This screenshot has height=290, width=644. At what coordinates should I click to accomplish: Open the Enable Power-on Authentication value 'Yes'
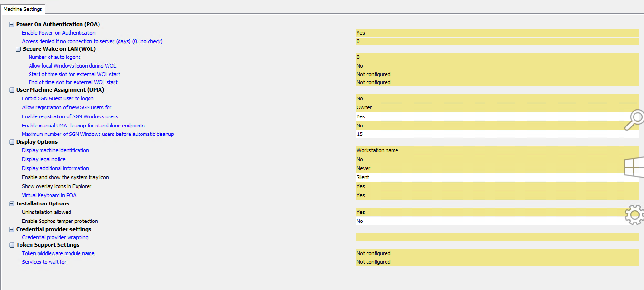click(x=497, y=33)
